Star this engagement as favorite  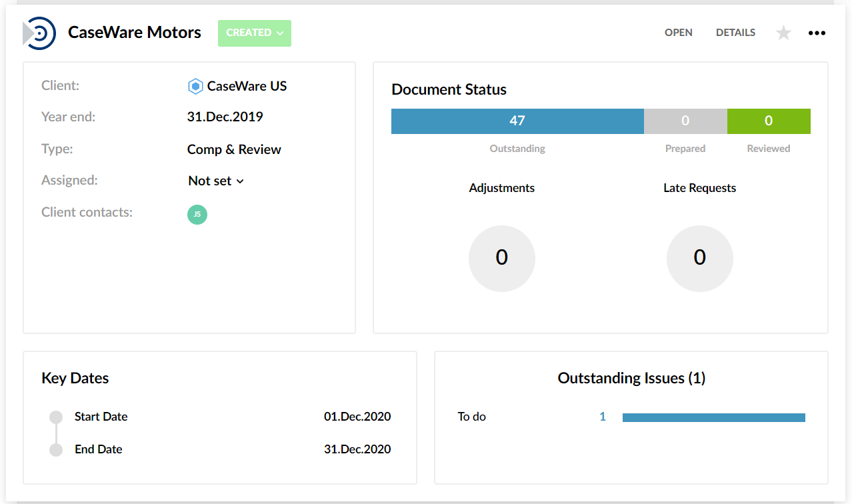(x=783, y=33)
